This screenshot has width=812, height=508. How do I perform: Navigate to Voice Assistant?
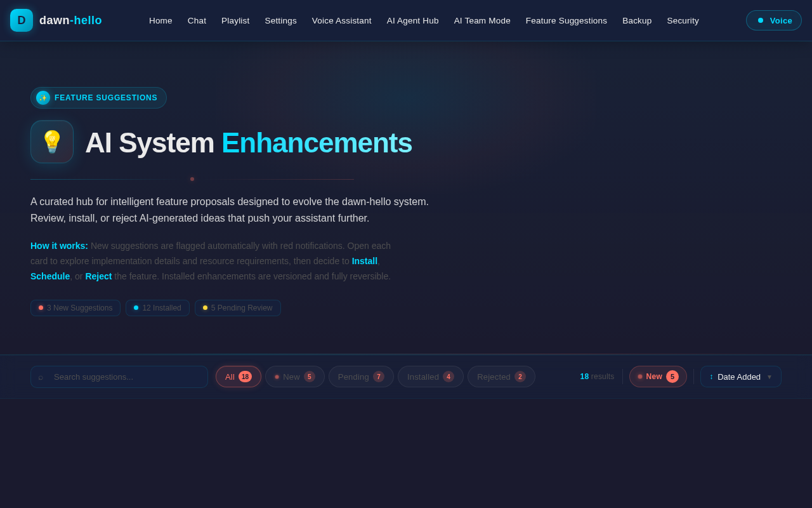coord(341,20)
